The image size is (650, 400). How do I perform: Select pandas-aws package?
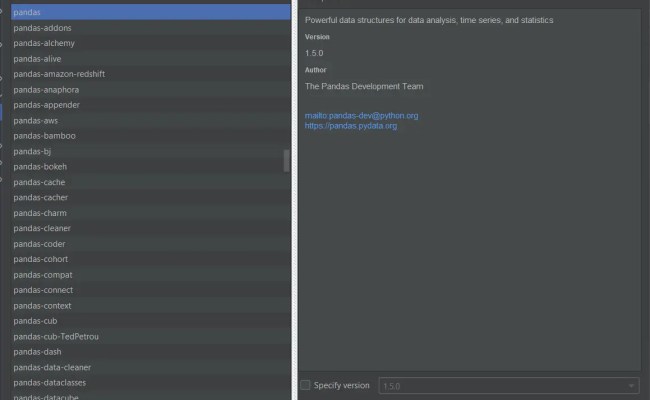coord(150,121)
